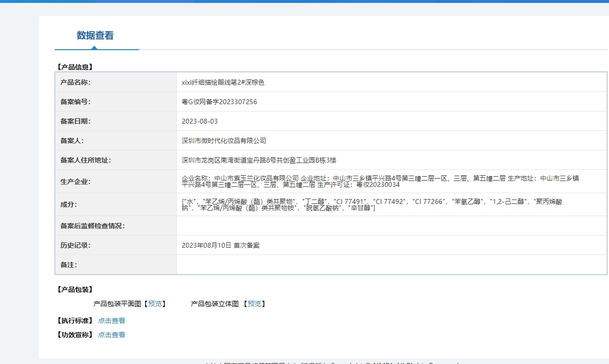
Task: Click the 成分 label cell
Action: click(116, 205)
